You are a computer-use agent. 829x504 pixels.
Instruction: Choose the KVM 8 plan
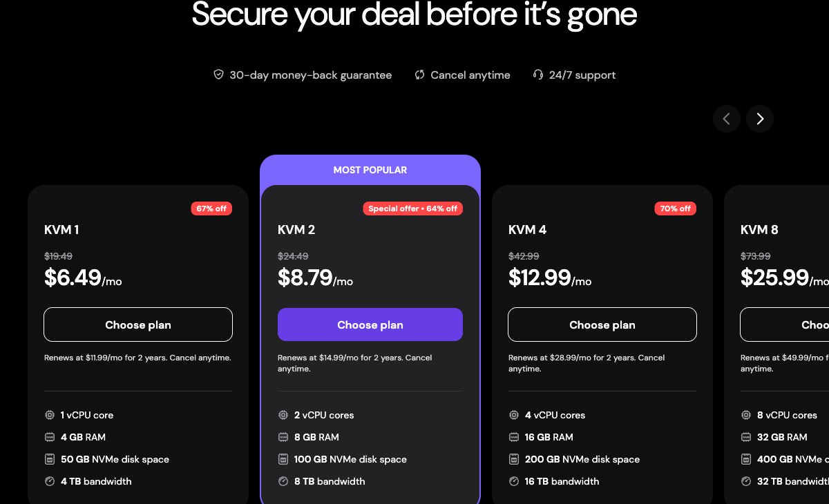click(785, 324)
